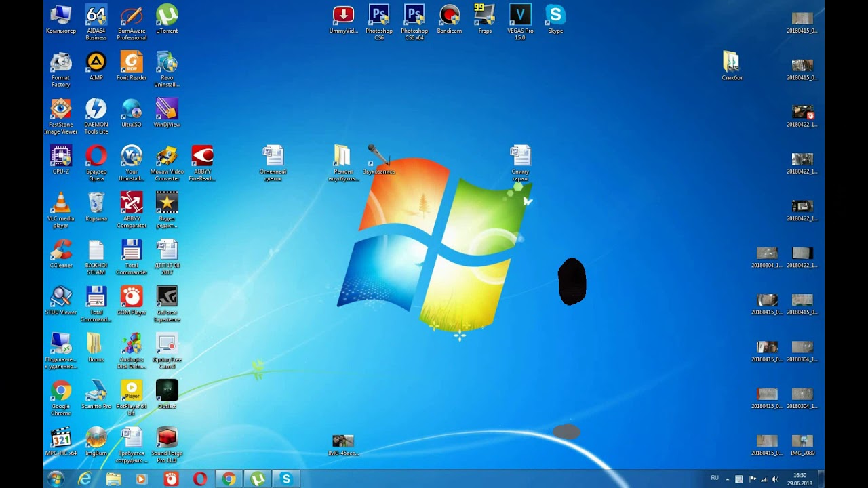Select the µTorrent desktop shortcut
Screen dimensions: 868x488
[x=167, y=20]
